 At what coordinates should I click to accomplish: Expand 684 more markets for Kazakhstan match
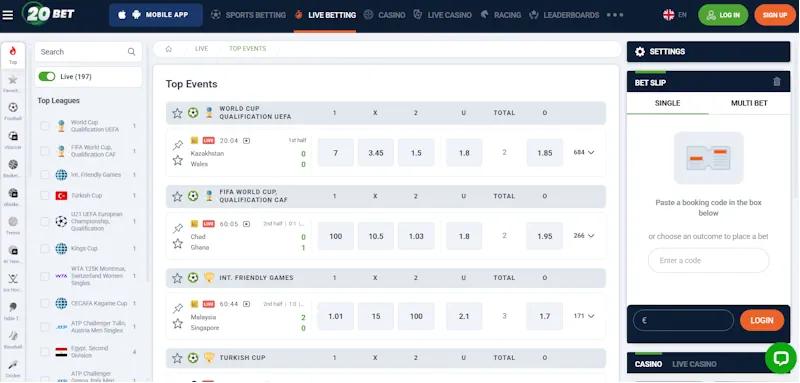tap(584, 152)
